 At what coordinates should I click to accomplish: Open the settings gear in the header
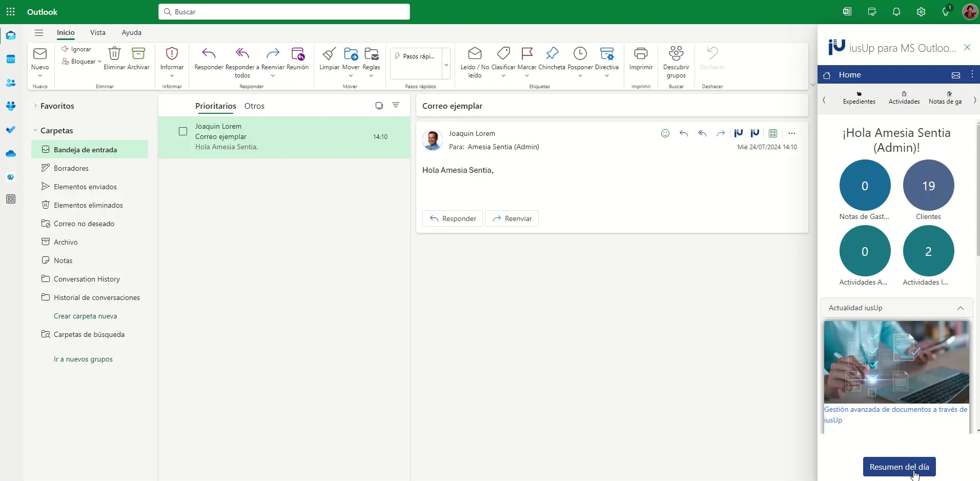[x=921, y=12]
